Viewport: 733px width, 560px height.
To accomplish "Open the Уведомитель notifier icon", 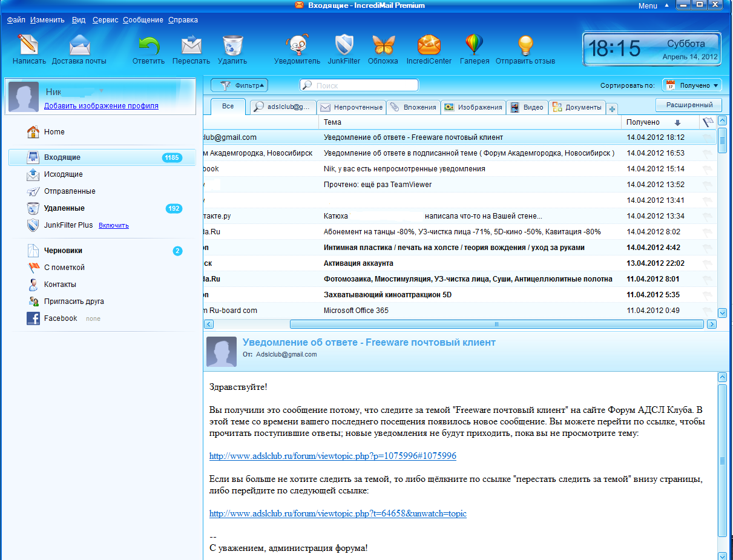I will [x=297, y=45].
